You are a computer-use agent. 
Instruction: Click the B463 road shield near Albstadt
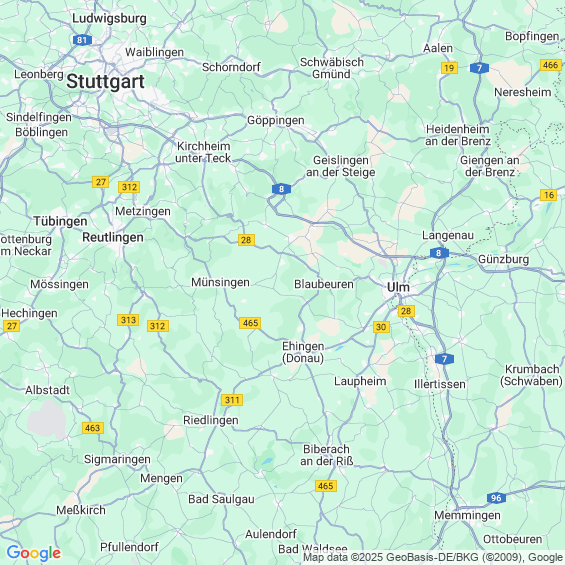pos(93,428)
